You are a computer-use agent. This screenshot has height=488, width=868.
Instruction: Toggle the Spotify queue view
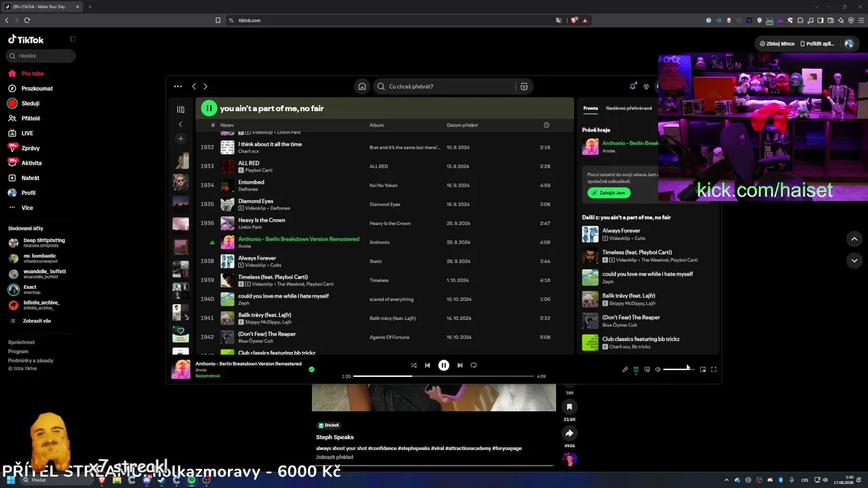pyautogui.click(x=636, y=369)
